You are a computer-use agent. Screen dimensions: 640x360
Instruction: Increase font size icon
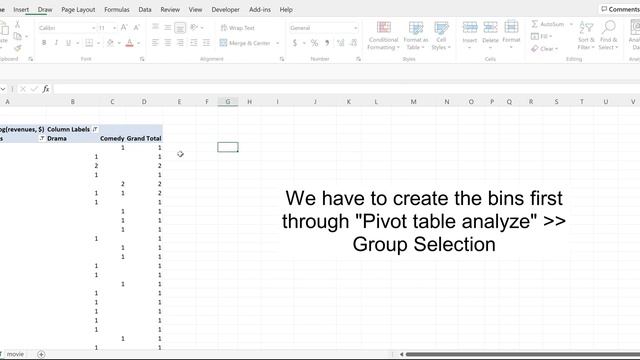(x=124, y=27)
